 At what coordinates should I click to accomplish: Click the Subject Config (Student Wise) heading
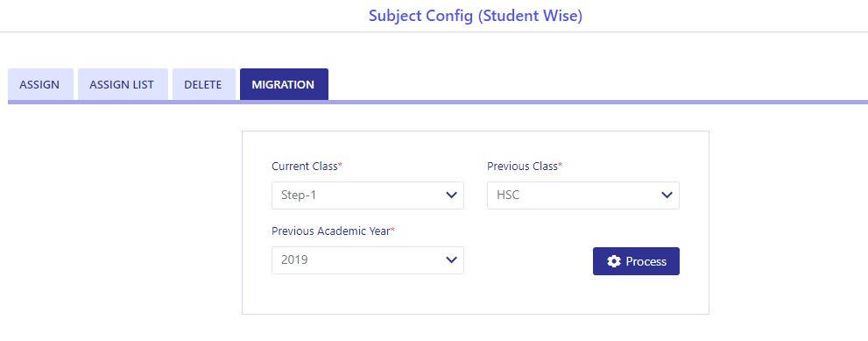tap(476, 16)
